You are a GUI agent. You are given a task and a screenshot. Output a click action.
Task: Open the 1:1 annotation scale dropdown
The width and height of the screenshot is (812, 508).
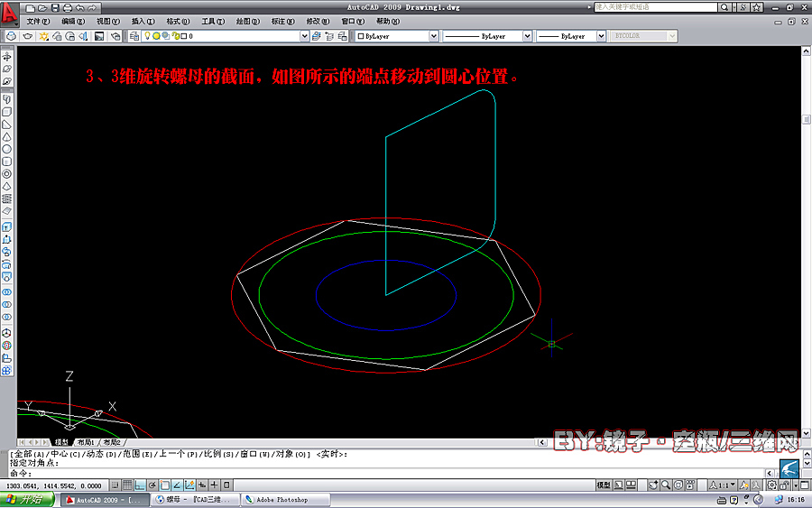click(x=722, y=485)
